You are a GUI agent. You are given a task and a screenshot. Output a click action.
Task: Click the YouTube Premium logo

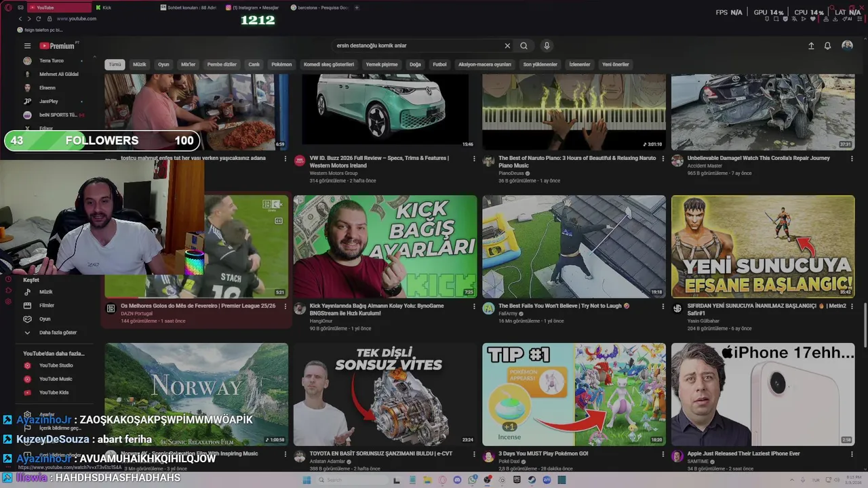point(57,46)
